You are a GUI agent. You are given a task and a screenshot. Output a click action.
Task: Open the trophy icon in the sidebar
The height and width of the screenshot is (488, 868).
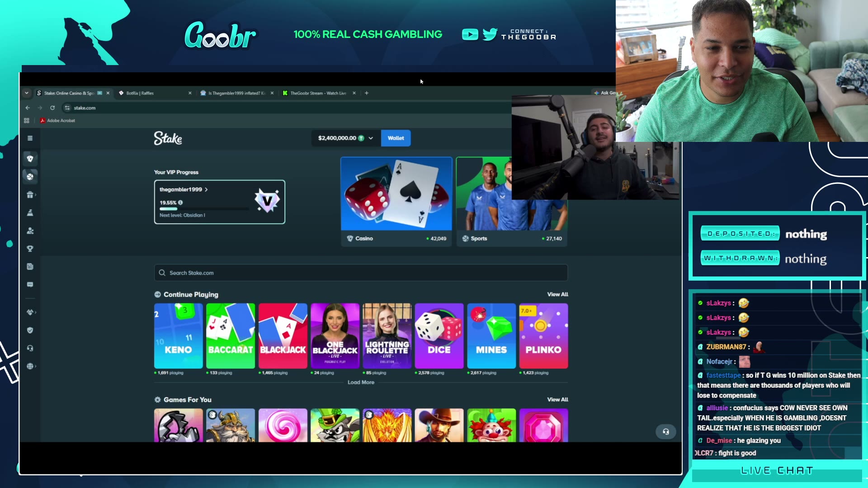pyautogui.click(x=30, y=249)
